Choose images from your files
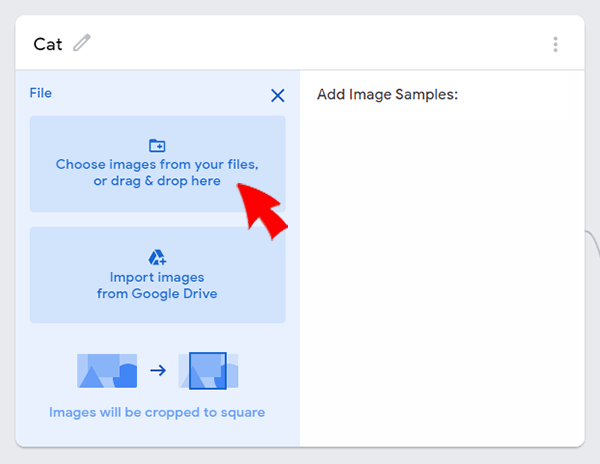600x464 pixels. pyautogui.click(x=158, y=164)
